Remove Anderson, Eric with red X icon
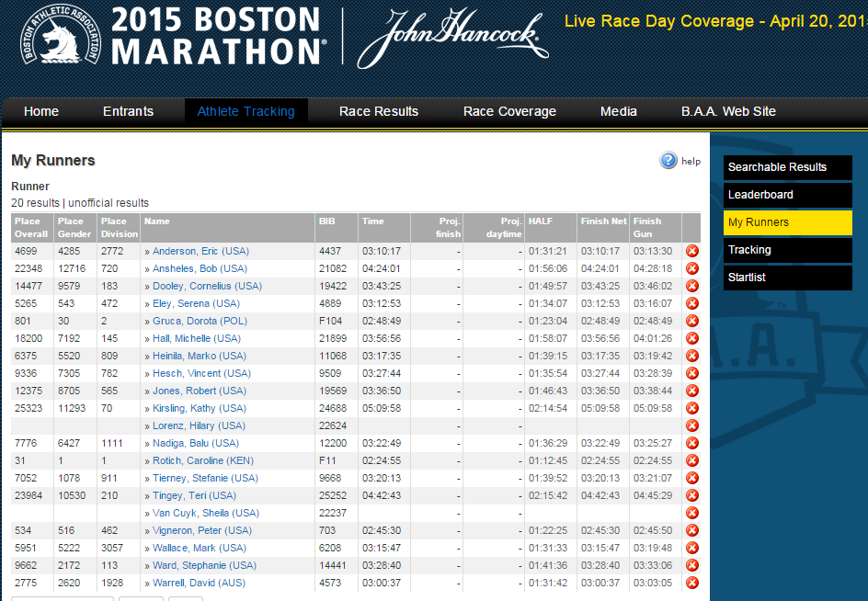 692,251
